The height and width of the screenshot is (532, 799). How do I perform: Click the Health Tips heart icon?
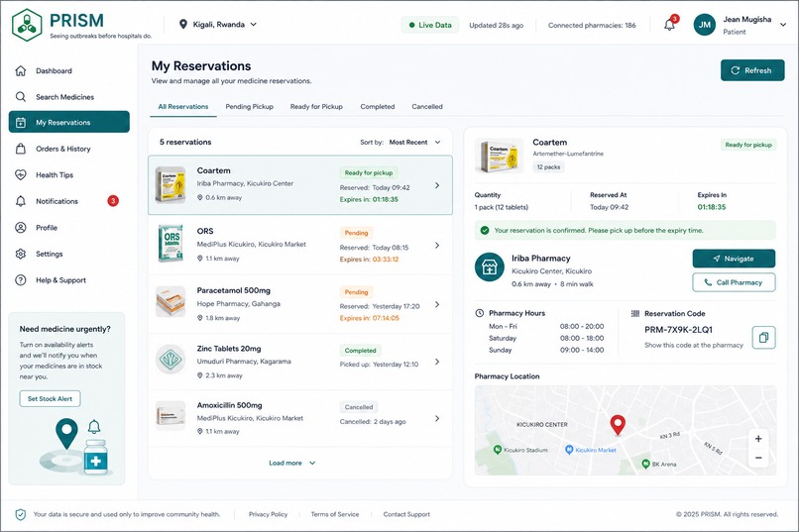[21, 174]
